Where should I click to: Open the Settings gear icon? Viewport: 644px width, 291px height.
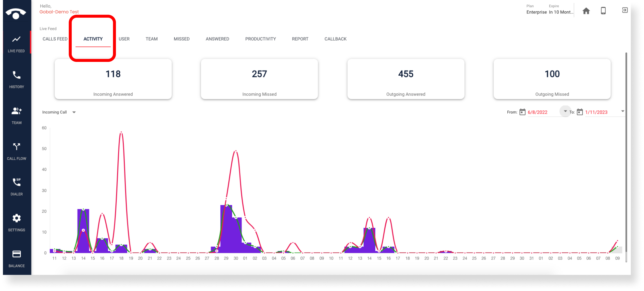click(16, 218)
